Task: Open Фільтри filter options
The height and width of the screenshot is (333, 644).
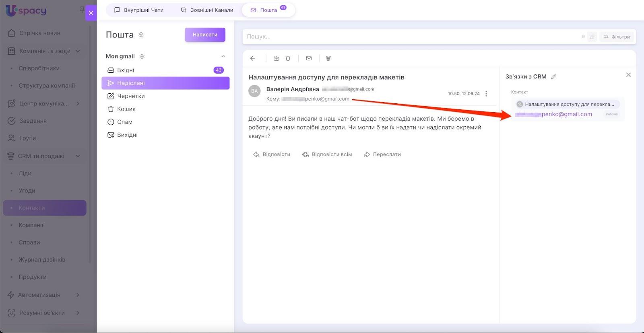Action: [x=617, y=37]
